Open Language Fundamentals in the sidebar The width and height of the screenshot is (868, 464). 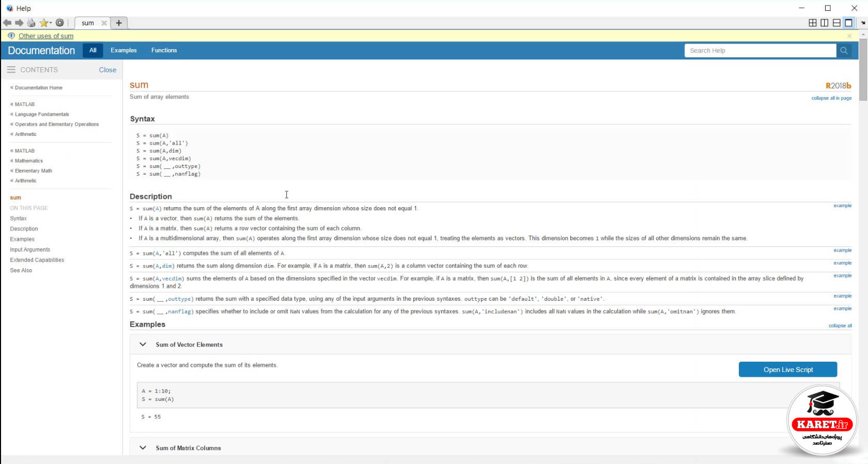coord(42,114)
